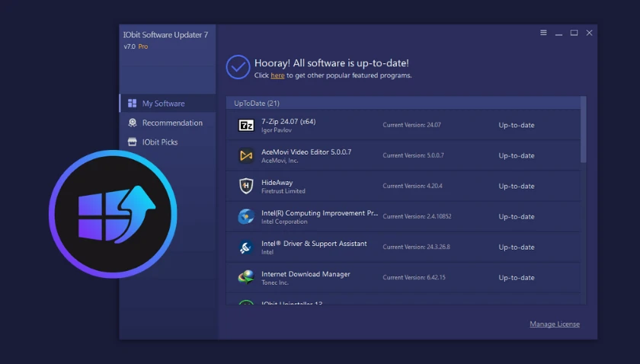Viewport: 640px width, 364px height.
Task: Click Up-to-date status for 7-Zip
Action: point(517,126)
